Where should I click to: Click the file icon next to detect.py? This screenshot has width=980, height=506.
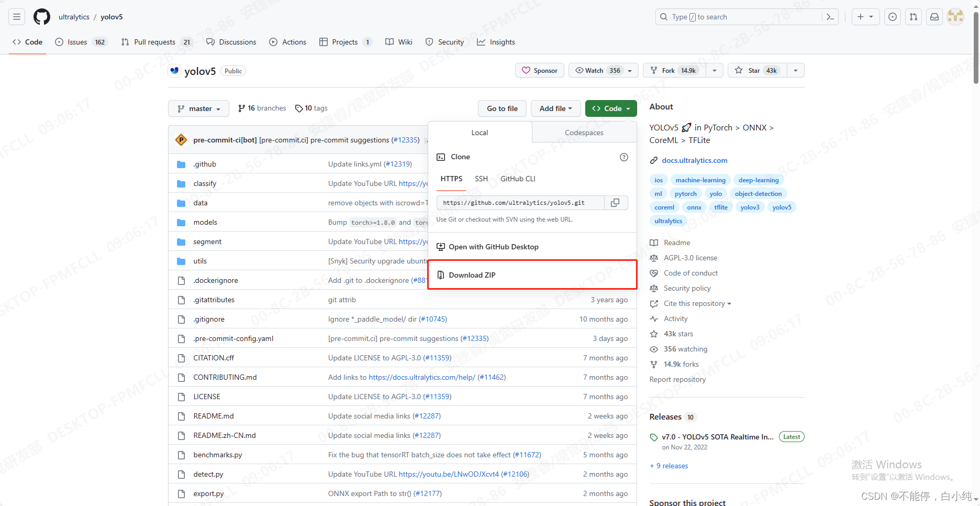(x=181, y=475)
